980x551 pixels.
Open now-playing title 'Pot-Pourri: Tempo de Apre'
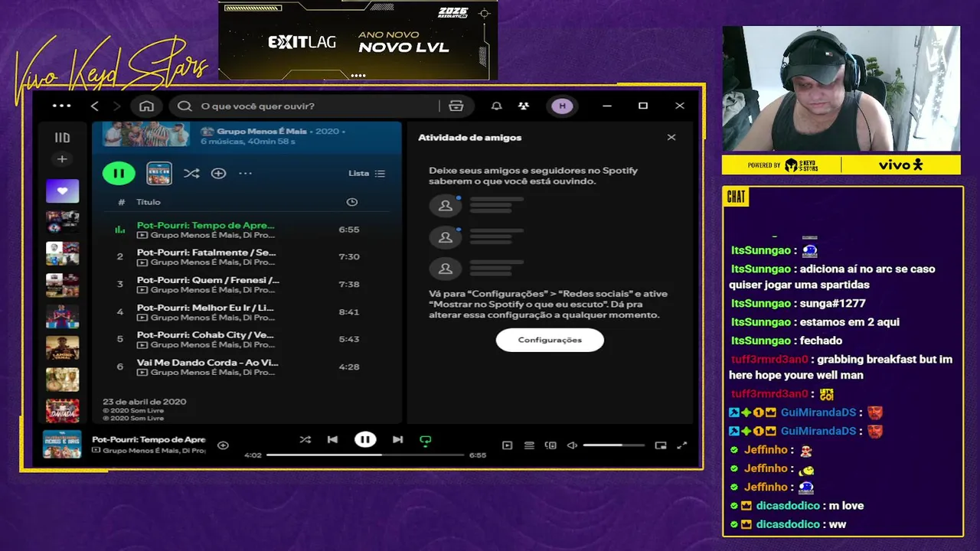[x=149, y=439]
